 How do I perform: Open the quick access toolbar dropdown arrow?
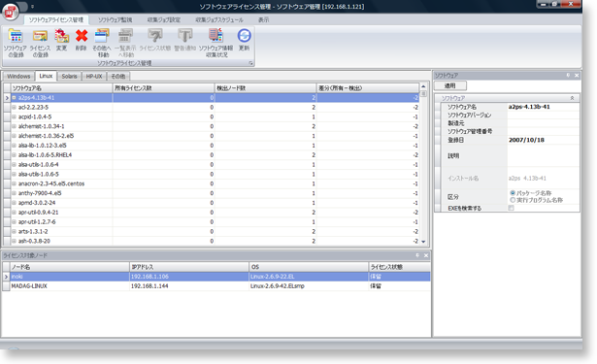click(x=33, y=7)
